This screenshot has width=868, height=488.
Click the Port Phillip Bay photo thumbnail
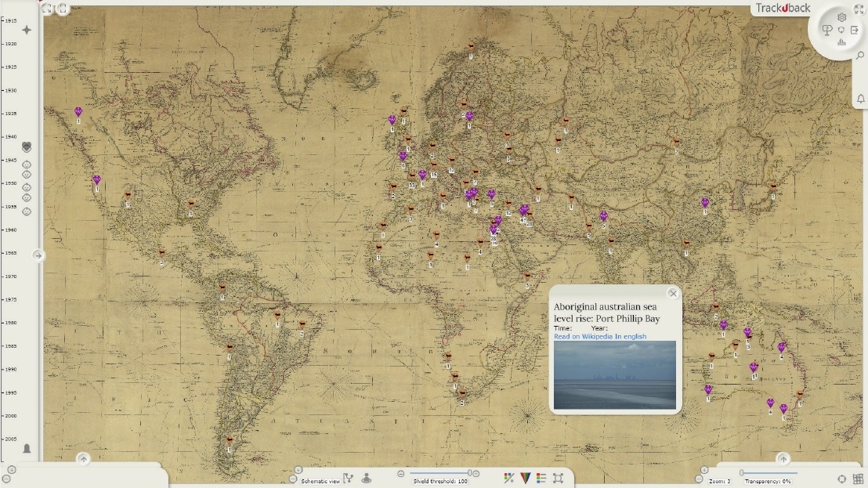[614, 374]
